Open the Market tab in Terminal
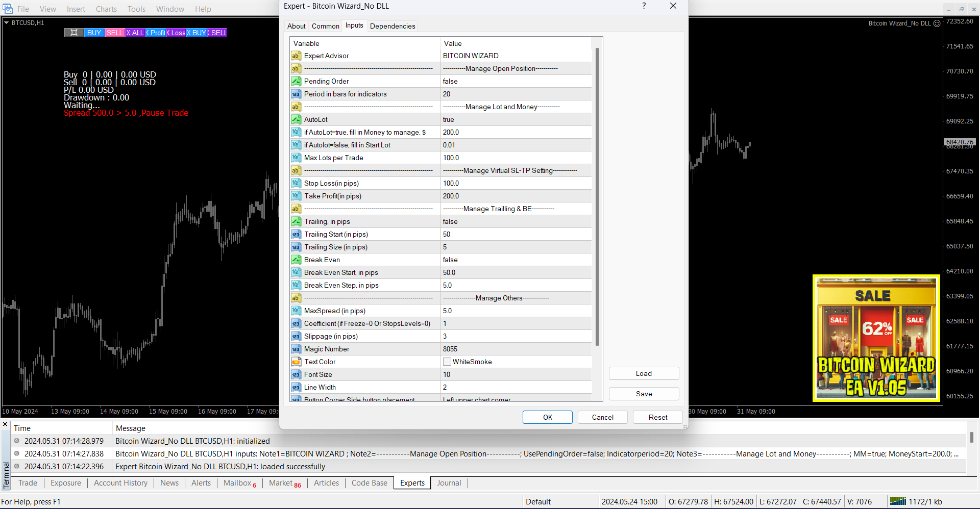The image size is (980, 509). pyautogui.click(x=285, y=483)
